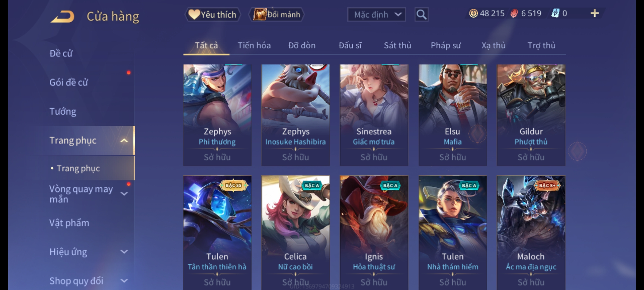
Task: Select Sinestrea Giấc mơ trưa skin card
Action: (x=374, y=115)
